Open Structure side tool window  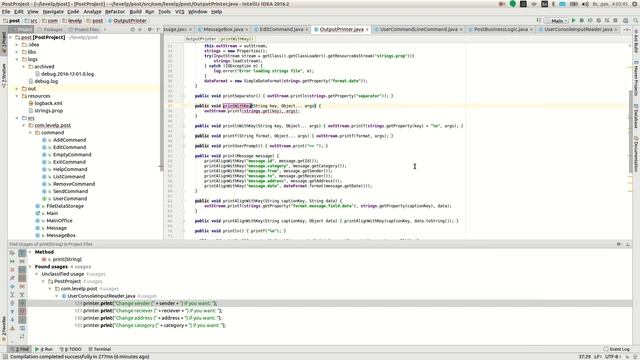click(4, 75)
